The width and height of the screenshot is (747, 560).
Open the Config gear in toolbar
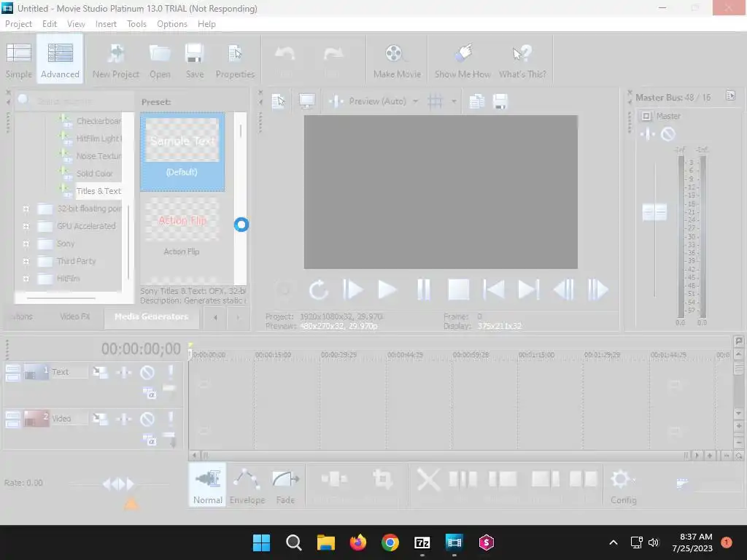point(623,485)
